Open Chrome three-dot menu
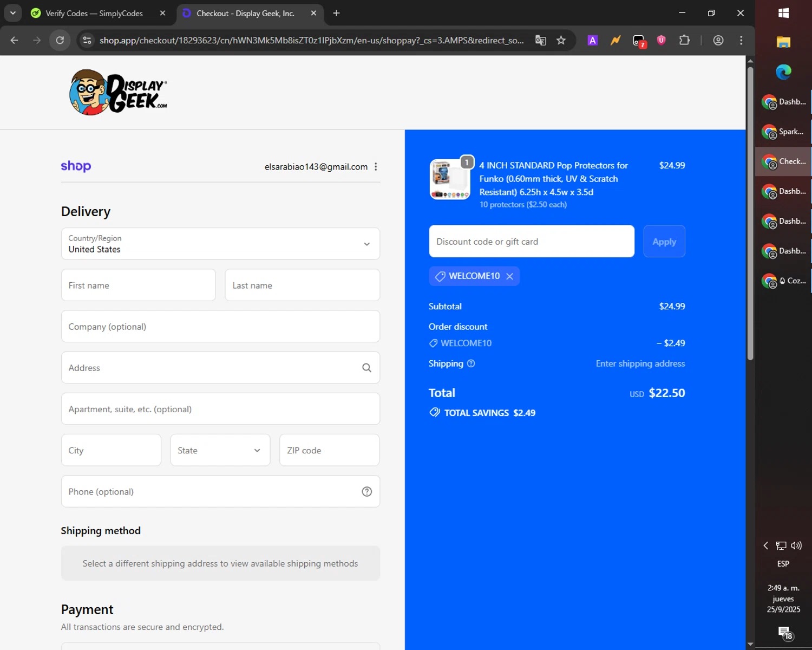 [741, 40]
